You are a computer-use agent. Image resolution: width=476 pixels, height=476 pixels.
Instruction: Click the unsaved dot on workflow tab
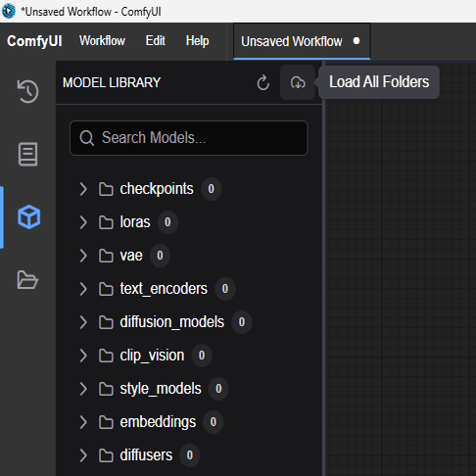pos(357,41)
